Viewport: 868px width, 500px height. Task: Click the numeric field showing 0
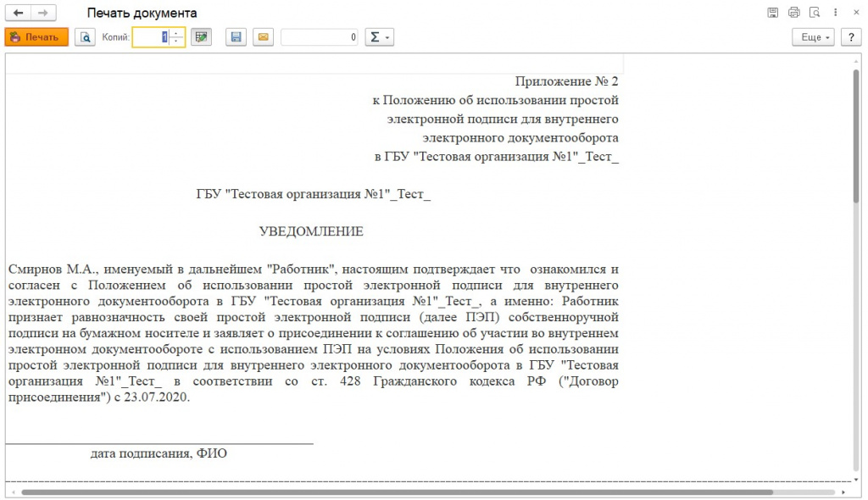click(320, 36)
